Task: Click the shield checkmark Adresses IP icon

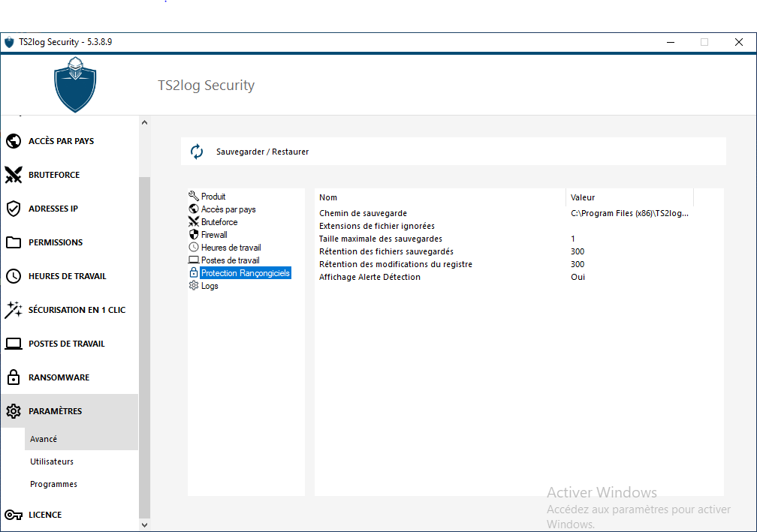Action: pyautogui.click(x=14, y=209)
